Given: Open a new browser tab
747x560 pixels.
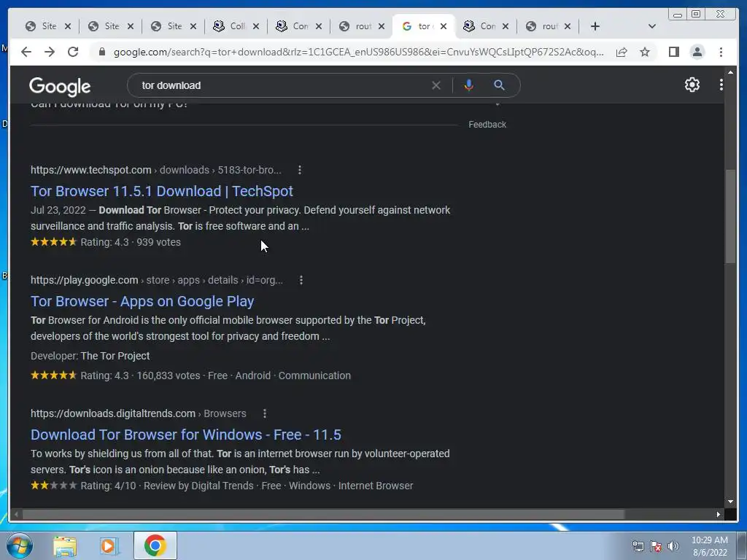Looking at the screenshot, I should pyautogui.click(x=595, y=26).
